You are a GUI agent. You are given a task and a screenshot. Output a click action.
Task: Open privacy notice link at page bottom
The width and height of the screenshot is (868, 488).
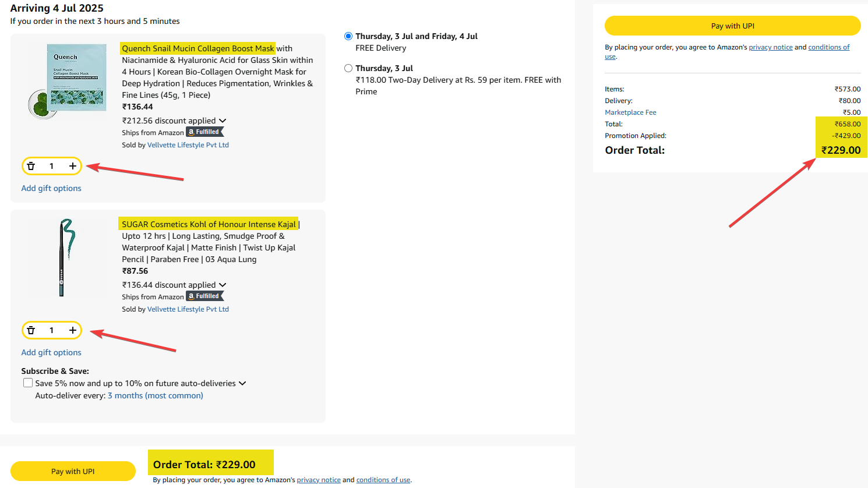pos(319,480)
